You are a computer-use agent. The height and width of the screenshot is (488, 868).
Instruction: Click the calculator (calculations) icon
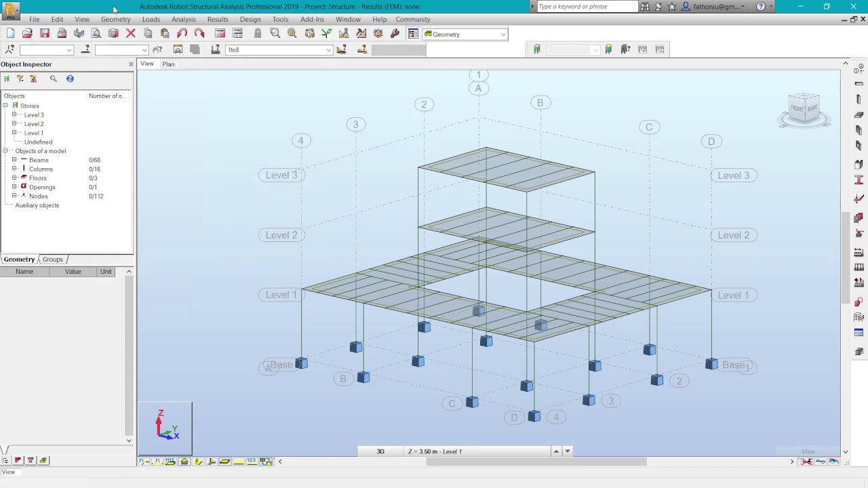tap(220, 33)
